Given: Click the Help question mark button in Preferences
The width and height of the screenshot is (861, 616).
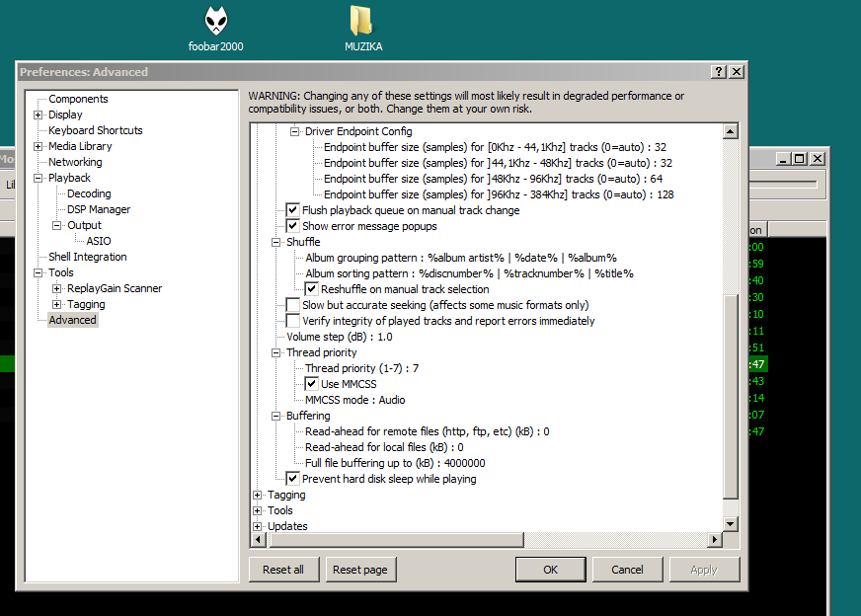Looking at the screenshot, I should pyautogui.click(x=718, y=71).
